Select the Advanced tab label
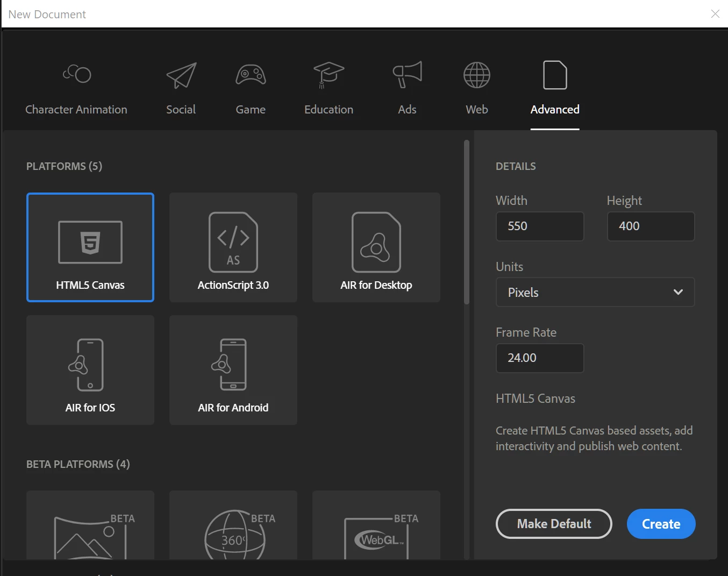 point(555,110)
